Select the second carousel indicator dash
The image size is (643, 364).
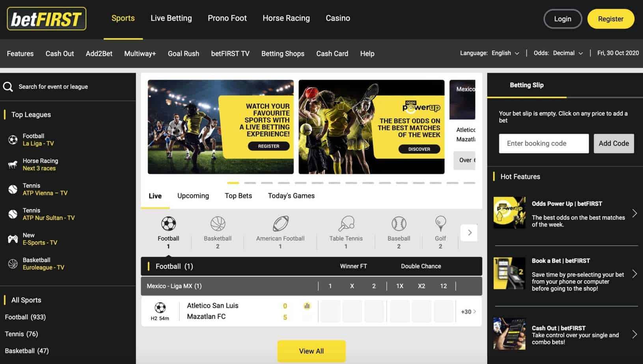tap(250, 183)
